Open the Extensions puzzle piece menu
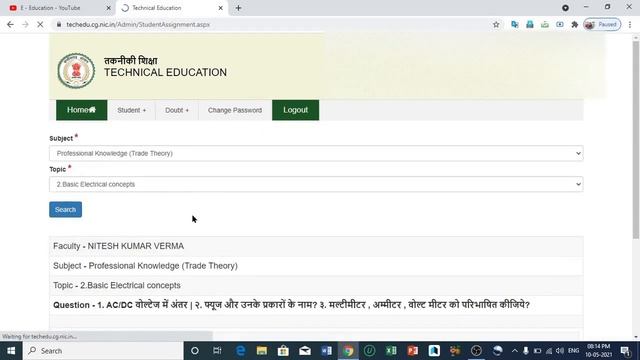 [x=575, y=24]
